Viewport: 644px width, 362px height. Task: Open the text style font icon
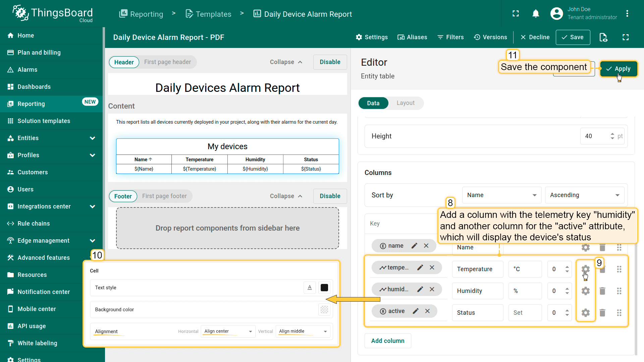pyautogui.click(x=310, y=288)
